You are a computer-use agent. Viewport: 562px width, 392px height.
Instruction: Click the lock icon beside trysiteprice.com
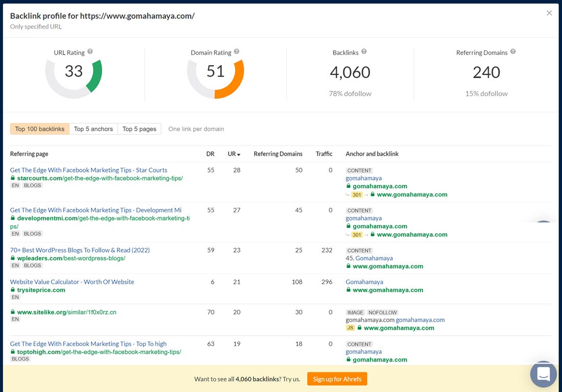point(13,290)
